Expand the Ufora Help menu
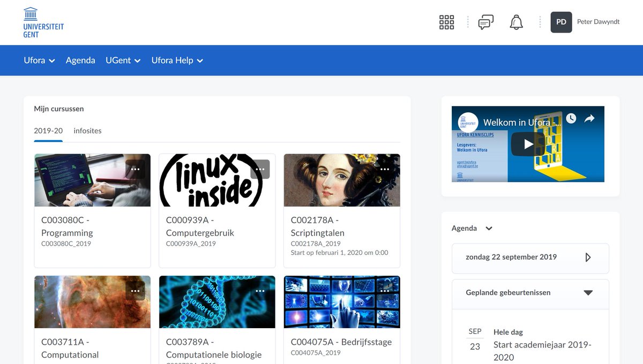The width and height of the screenshot is (643, 364). (x=177, y=60)
